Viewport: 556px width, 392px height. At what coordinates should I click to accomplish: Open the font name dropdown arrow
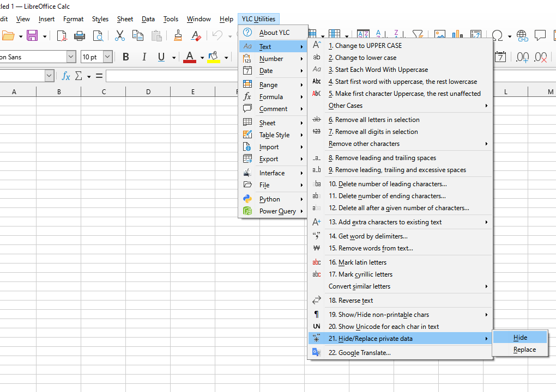[71, 57]
